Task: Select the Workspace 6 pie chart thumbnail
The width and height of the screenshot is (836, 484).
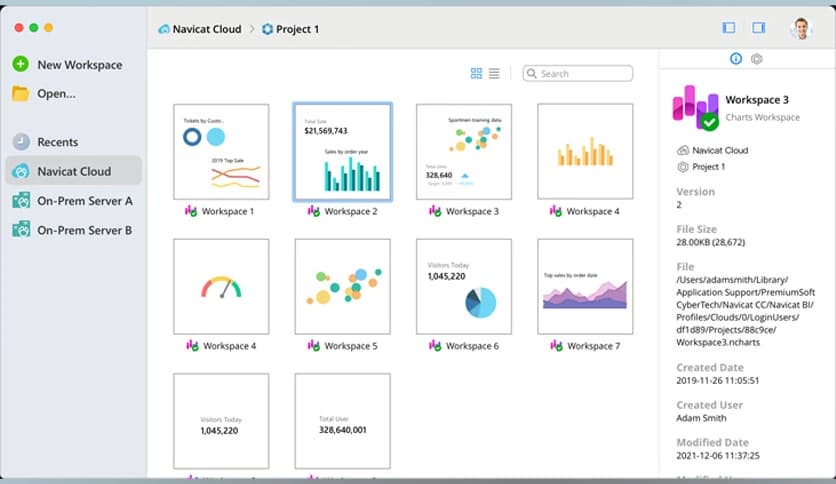Action: (x=464, y=286)
